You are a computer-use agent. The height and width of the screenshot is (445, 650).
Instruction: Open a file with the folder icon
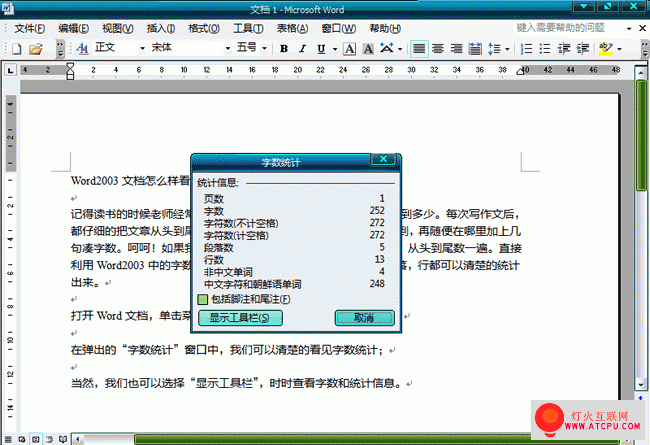pyautogui.click(x=36, y=49)
